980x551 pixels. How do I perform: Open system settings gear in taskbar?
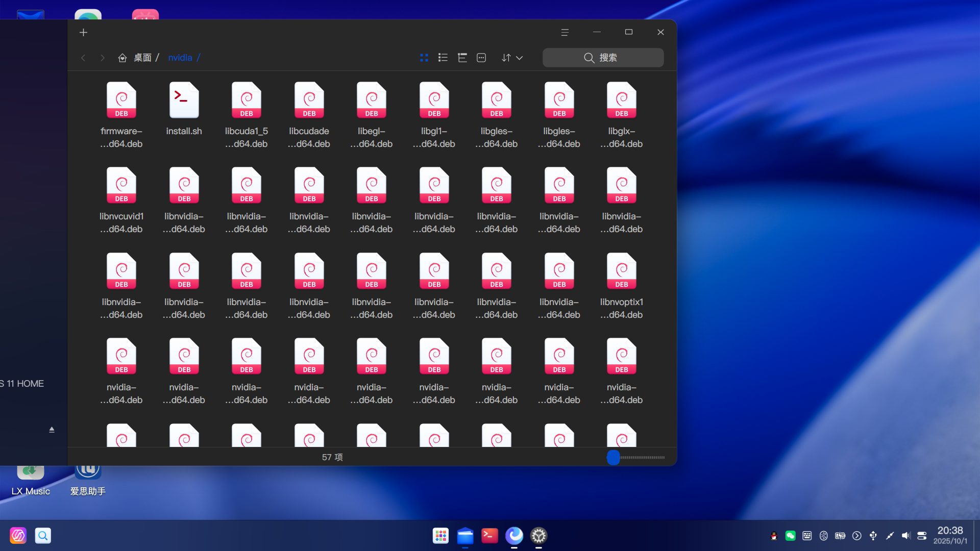538,536
